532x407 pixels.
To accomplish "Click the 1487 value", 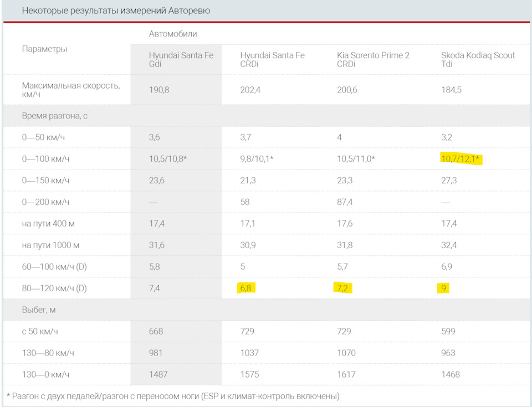I will 158,375.
